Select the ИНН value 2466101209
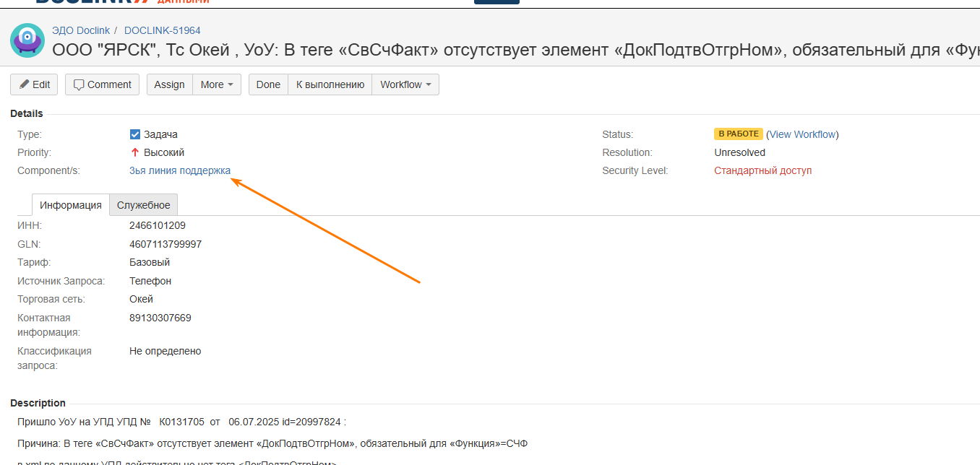This screenshot has width=980, height=465. 158,225
